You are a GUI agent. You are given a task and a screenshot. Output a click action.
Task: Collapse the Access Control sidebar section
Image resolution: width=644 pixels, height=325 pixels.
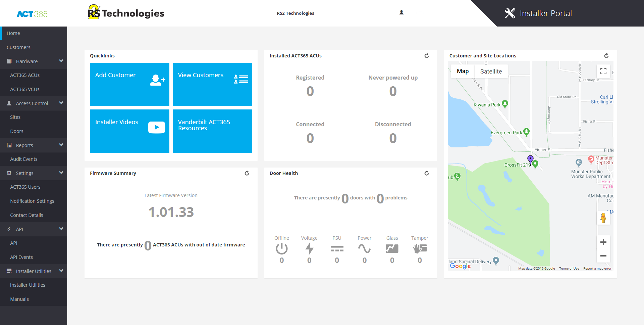point(61,103)
